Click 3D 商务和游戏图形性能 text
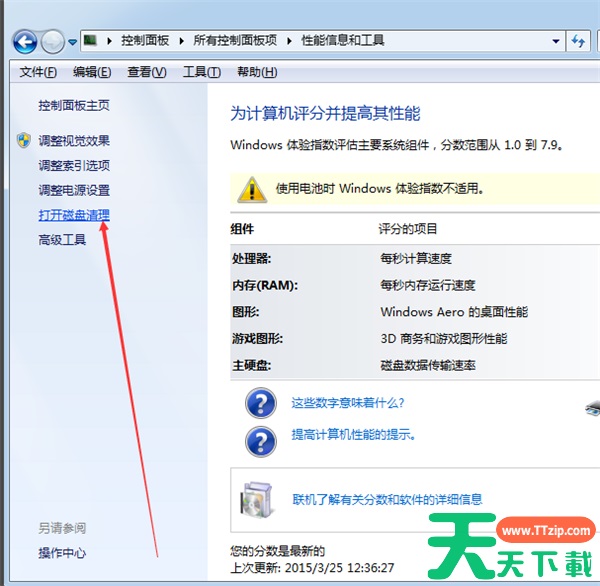This screenshot has height=586, width=600. tap(444, 339)
